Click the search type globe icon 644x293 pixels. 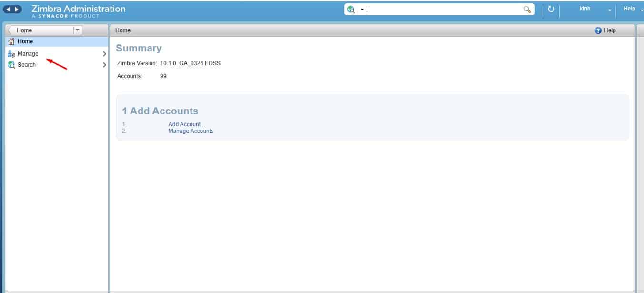point(352,10)
